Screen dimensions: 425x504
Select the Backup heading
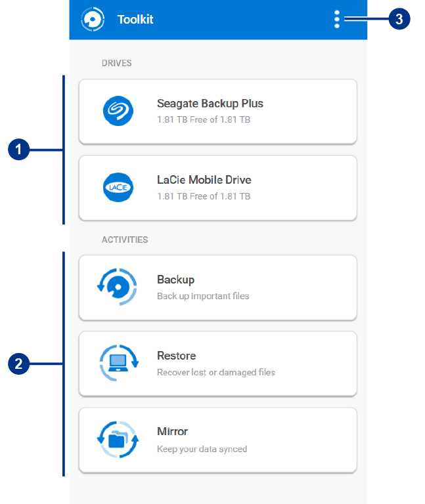tap(175, 280)
